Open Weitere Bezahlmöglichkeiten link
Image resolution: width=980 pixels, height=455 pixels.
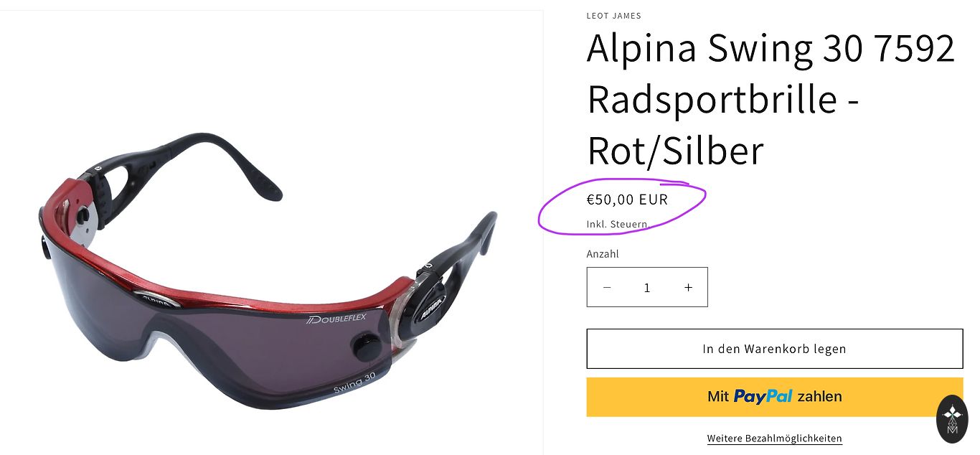775,438
